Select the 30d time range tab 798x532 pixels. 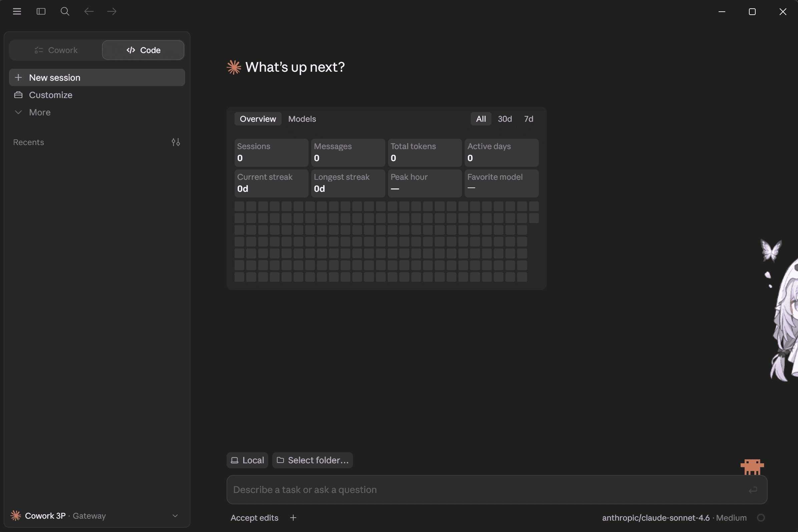(504, 119)
